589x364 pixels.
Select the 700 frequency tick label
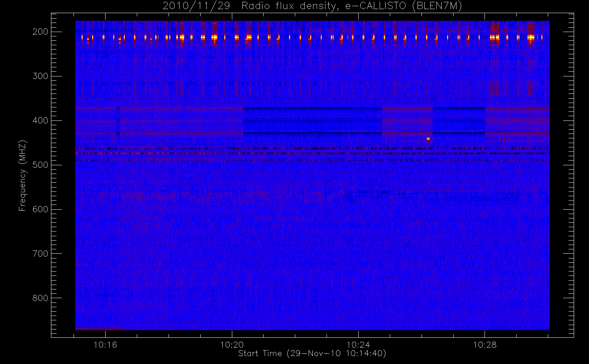tap(40, 254)
